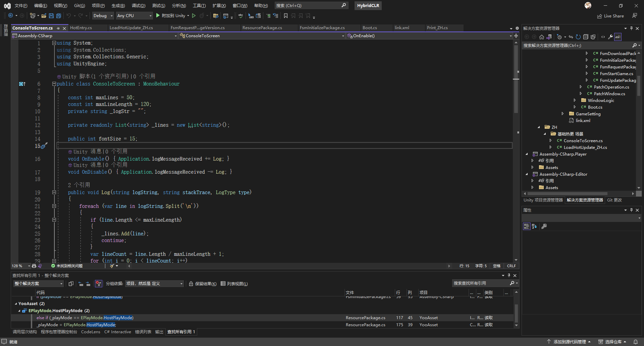
Task: Click the Live Share button
Action: 610,16
